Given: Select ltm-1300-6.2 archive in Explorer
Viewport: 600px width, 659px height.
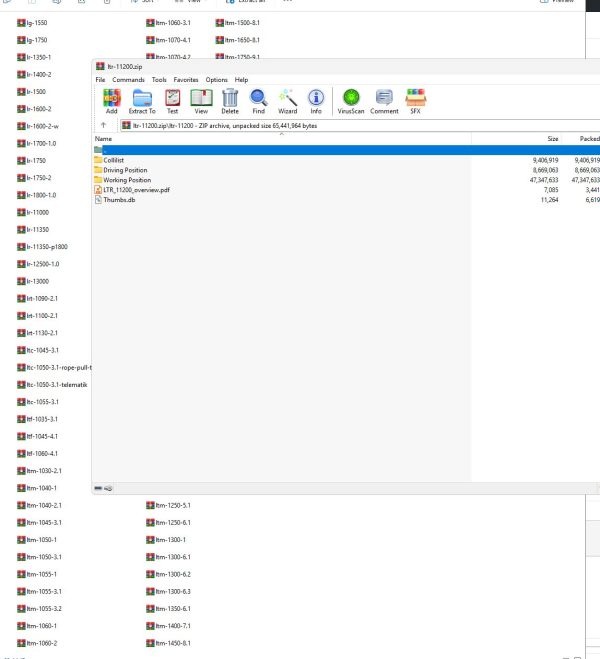Looking at the screenshot, I should pyautogui.click(x=168, y=574).
